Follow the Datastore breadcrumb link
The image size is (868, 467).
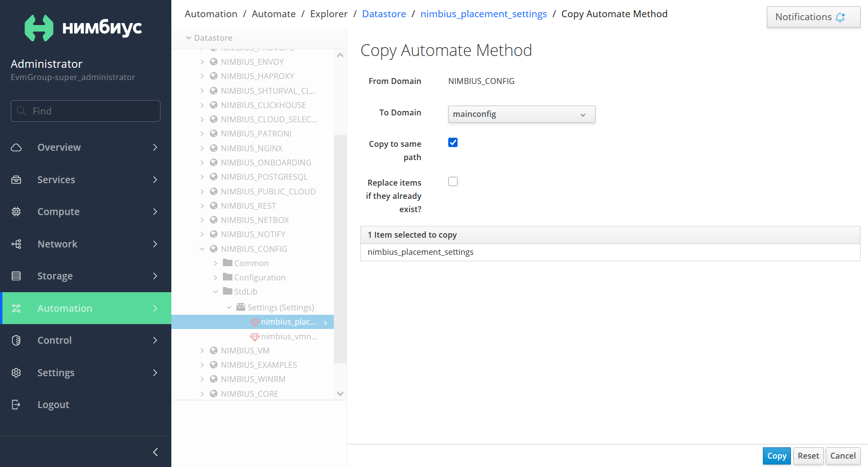[x=384, y=14]
